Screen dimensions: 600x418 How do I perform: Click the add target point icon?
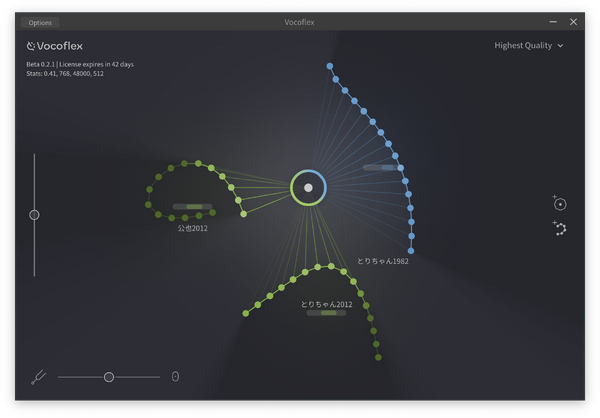pos(559,203)
